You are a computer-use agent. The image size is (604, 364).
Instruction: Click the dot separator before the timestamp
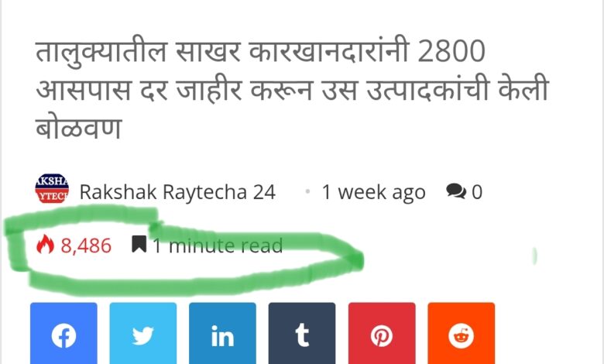point(307,191)
